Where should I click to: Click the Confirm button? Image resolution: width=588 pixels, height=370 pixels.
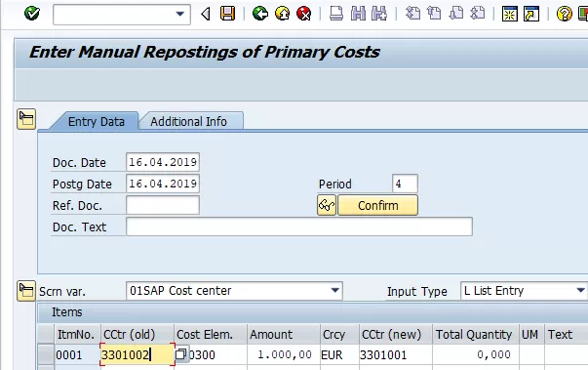(377, 205)
